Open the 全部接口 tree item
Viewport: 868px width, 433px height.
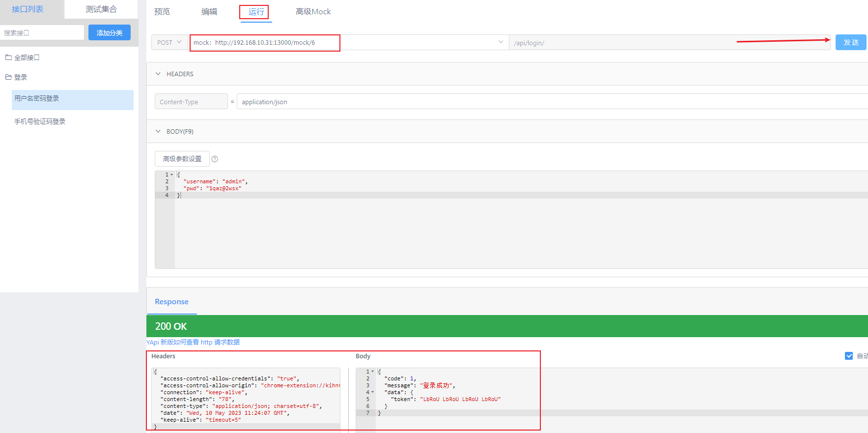click(27, 58)
